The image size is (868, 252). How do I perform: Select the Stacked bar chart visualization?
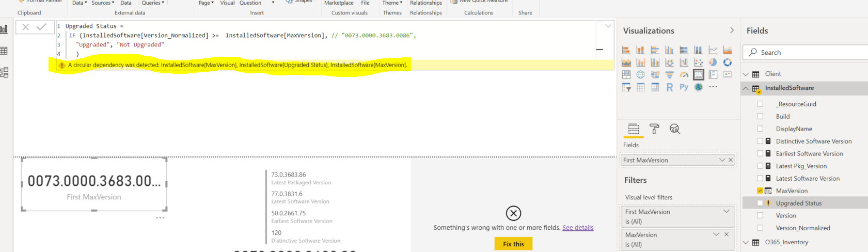click(626, 50)
